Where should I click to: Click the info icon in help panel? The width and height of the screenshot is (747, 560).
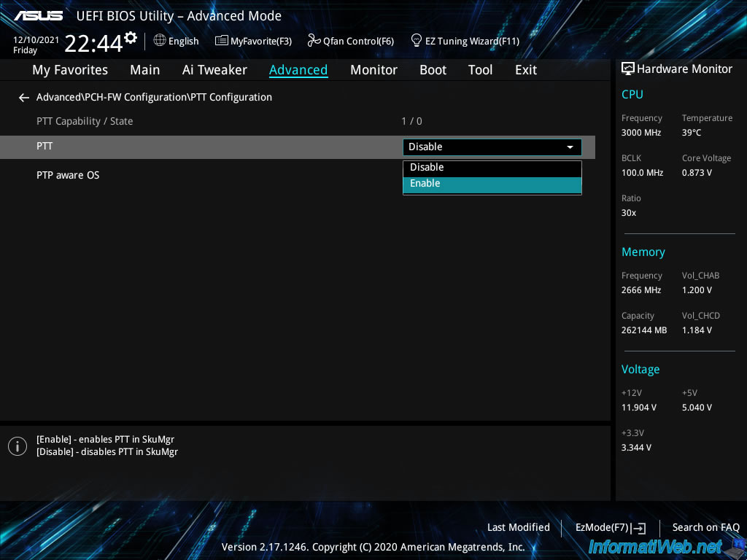tap(18, 446)
